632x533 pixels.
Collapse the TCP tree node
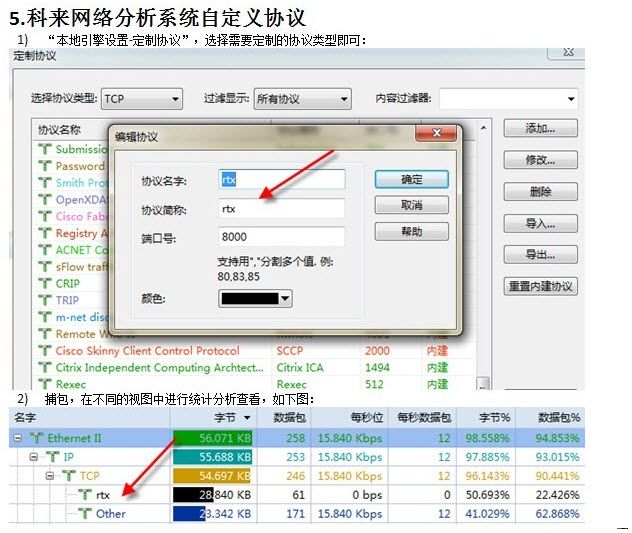(x=50, y=476)
